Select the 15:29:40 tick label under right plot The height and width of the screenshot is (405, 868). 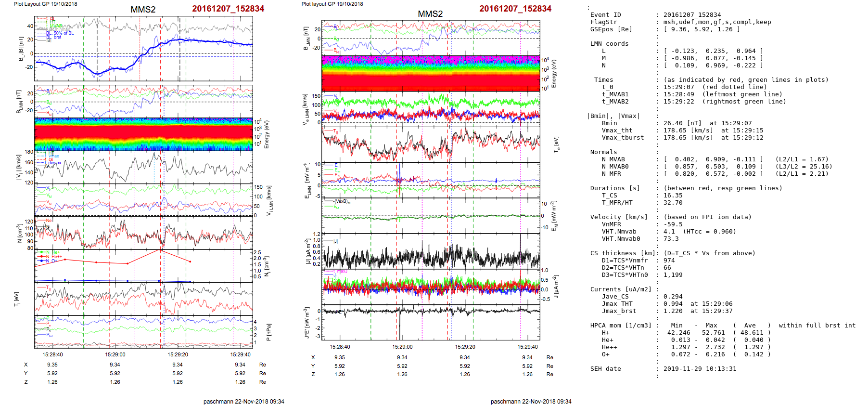[527, 347]
